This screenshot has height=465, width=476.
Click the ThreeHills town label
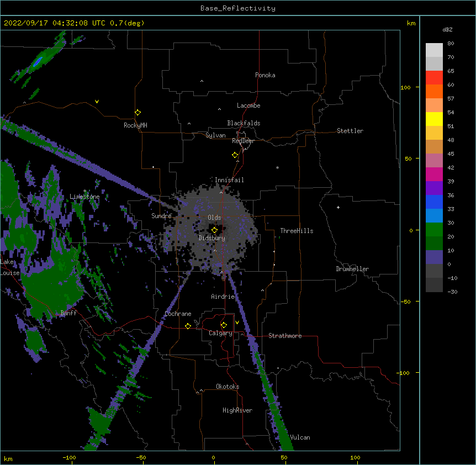tap(297, 231)
